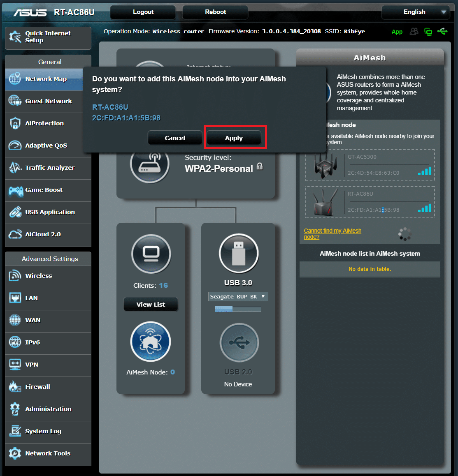The height and width of the screenshot is (476, 458).
Task: Click the LAN port icon
Action: 15,298
